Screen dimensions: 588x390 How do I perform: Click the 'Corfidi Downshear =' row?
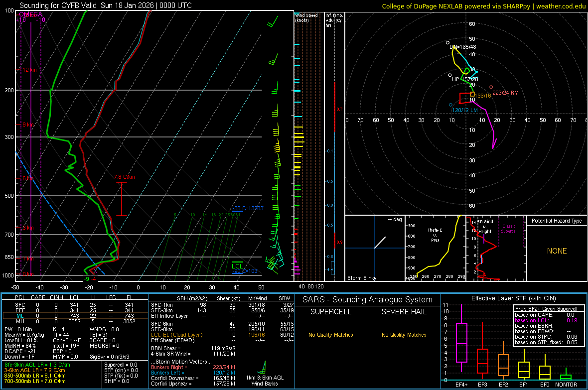coord(193,378)
